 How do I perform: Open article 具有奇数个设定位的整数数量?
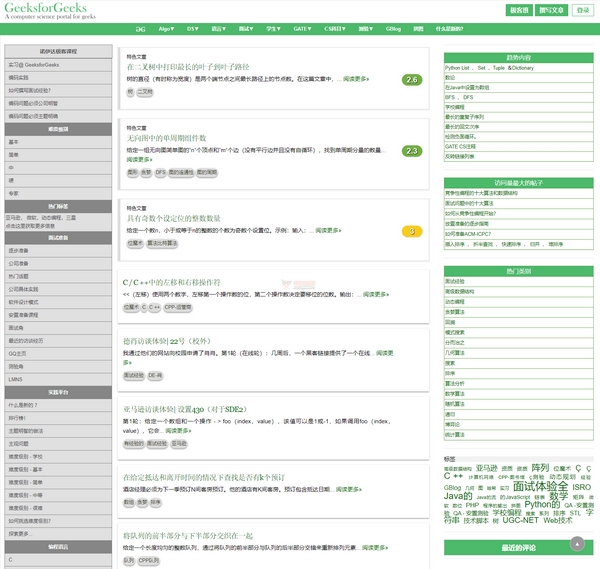pyautogui.click(x=173, y=218)
